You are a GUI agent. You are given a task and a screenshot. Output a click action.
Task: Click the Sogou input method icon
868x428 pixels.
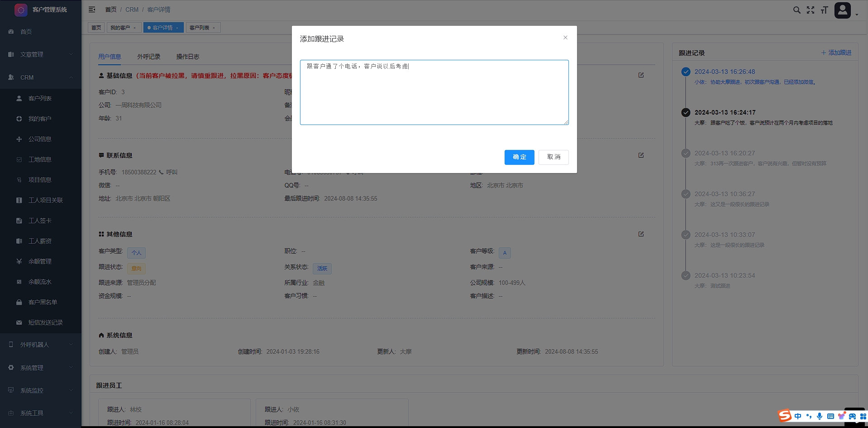coord(785,416)
